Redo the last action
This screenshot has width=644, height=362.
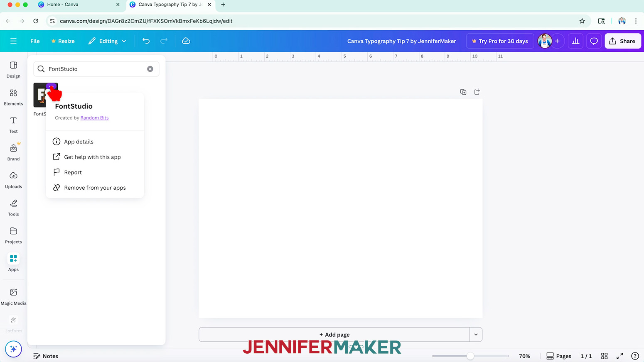(x=164, y=41)
